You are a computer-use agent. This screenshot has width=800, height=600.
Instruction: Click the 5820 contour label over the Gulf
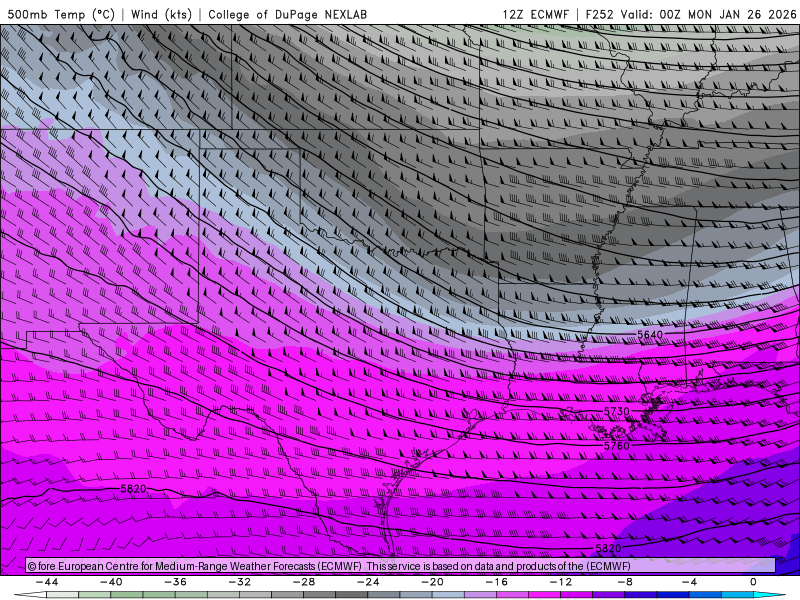pyautogui.click(x=608, y=548)
